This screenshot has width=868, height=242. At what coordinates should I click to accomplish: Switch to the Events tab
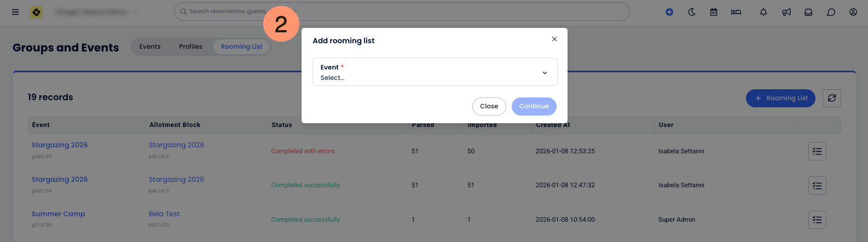point(150,47)
